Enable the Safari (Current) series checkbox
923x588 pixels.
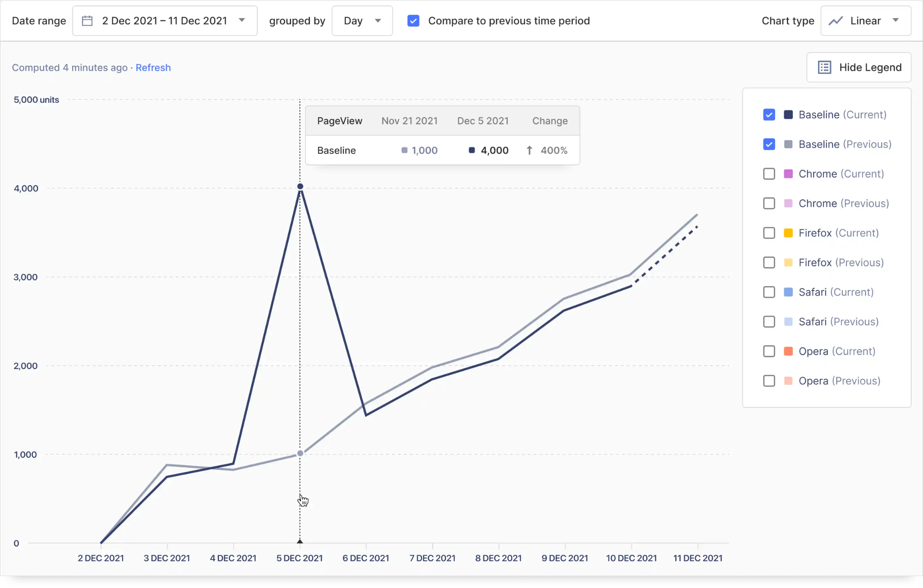coord(769,292)
